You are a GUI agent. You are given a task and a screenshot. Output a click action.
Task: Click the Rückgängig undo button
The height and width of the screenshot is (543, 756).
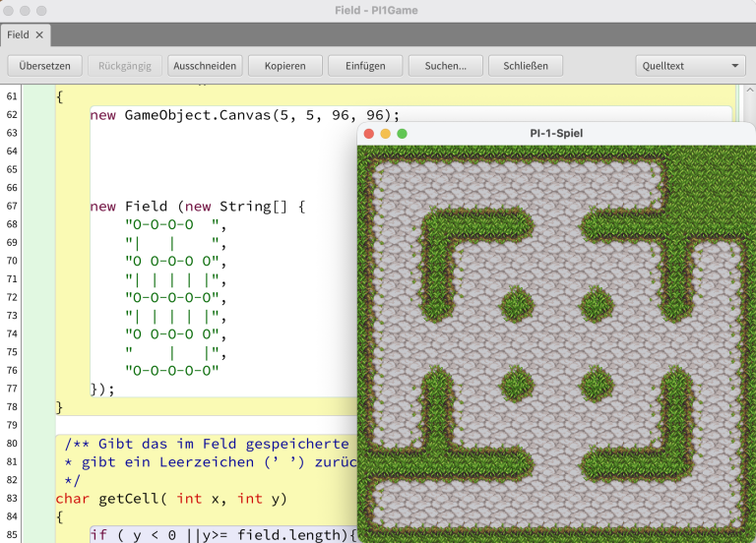click(x=125, y=66)
